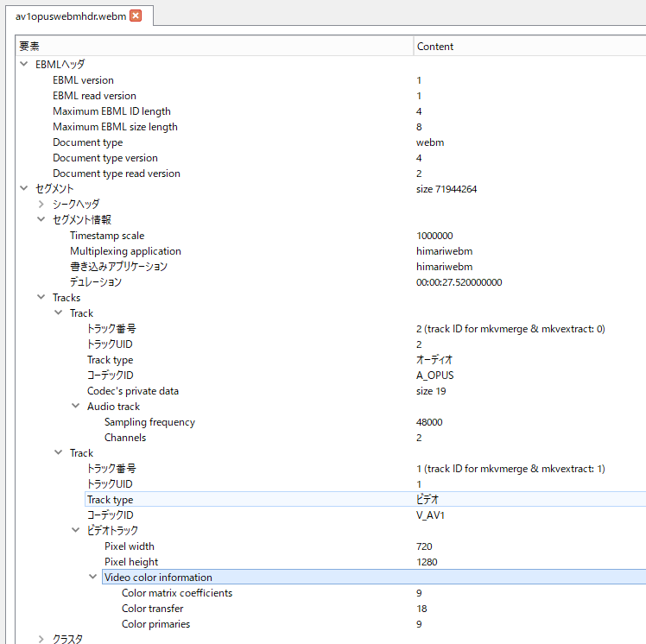This screenshot has width=646, height=644.
Task: Collapse the Video color information node
Action: [93, 578]
